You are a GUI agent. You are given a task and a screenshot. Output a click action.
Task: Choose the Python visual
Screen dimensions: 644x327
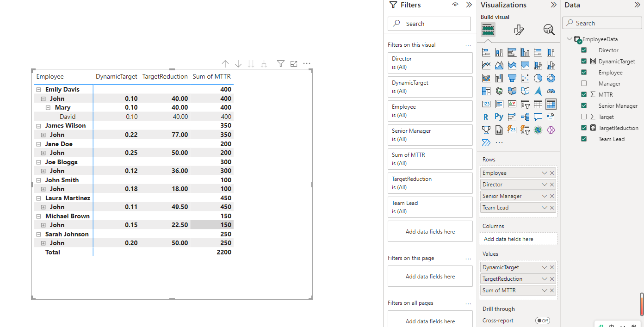pyautogui.click(x=499, y=117)
